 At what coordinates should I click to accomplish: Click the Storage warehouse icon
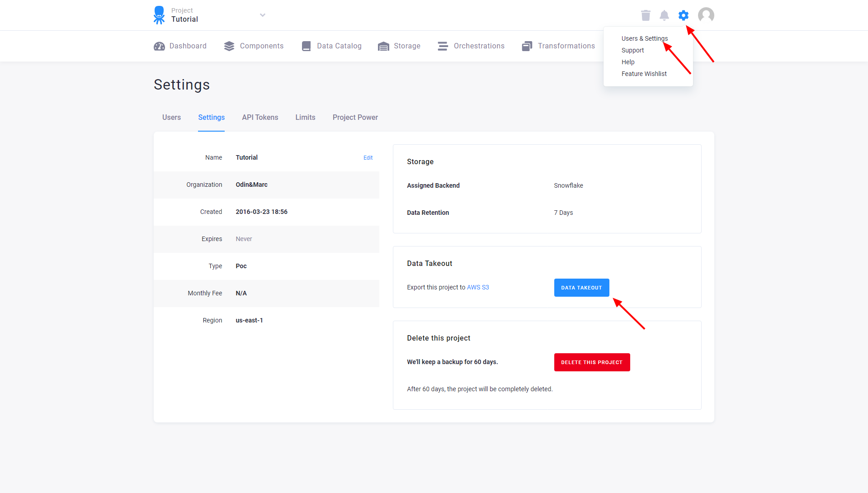(383, 46)
